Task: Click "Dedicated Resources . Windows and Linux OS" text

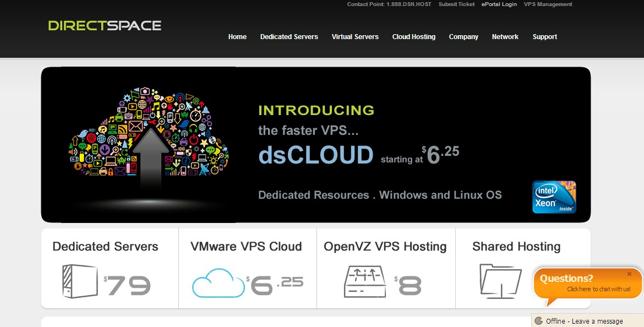Action: pyautogui.click(x=380, y=195)
